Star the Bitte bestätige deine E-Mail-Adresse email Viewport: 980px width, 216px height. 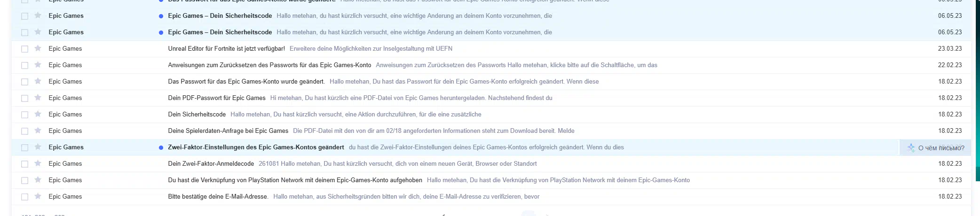38,196
